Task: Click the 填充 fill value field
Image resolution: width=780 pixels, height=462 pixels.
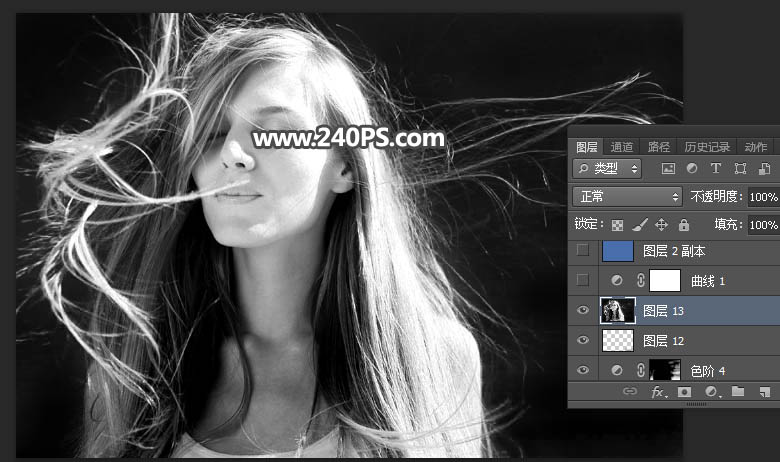Action: (763, 225)
